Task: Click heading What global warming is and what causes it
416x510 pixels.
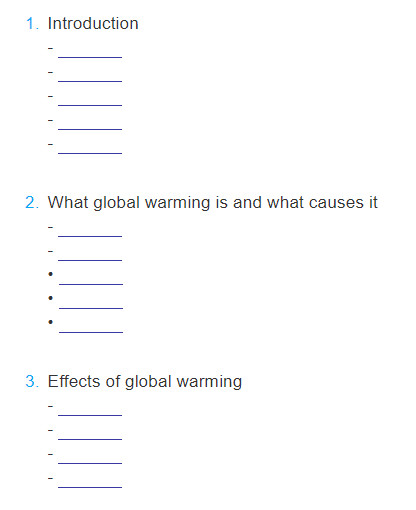Action: point(213,203)
